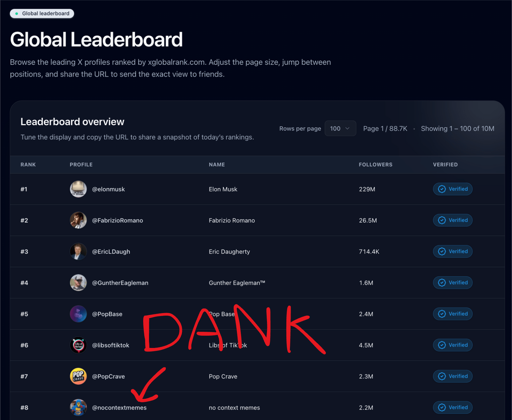Open the @nocontextmemes handle link
The height and width of the screenshot is (420, 512).
pyautogui.click(x=119, y=408)
